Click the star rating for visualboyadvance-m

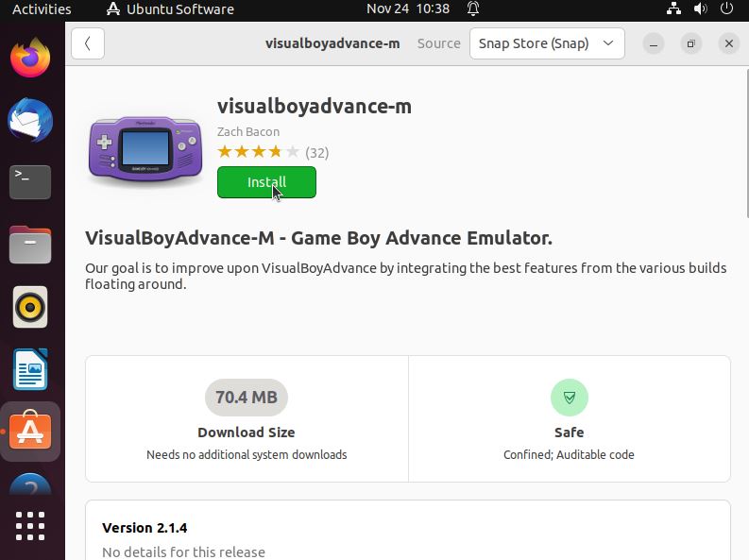259,152
